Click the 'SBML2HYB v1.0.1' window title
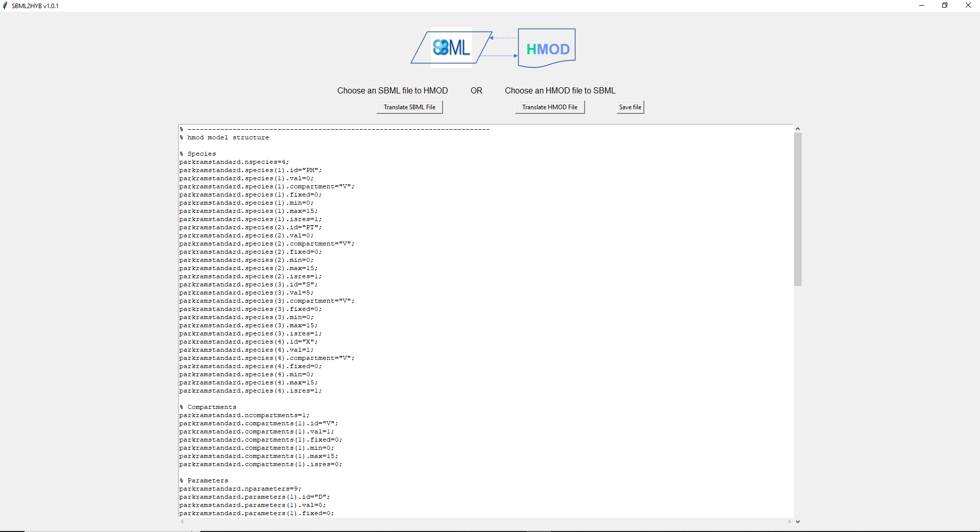Viewport: 980px width, 532px height. (35, 6)
